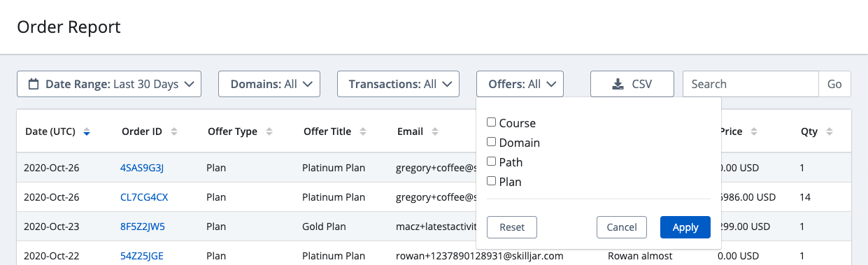This screenshot has width=868, height=265.
Task: Sort by Offer Type column arrows
Action: (x=269, y=131)
